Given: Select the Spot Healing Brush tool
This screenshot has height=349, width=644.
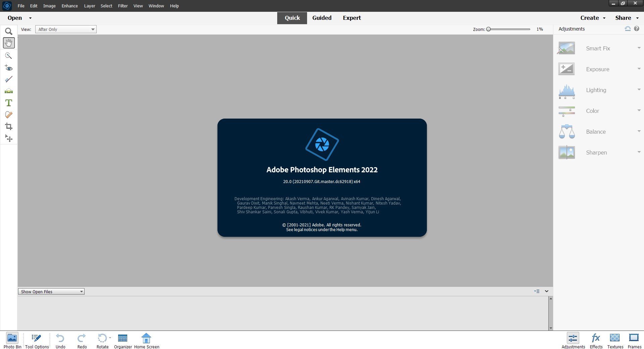Looking at the screenshot, I should tap(9, 115).
